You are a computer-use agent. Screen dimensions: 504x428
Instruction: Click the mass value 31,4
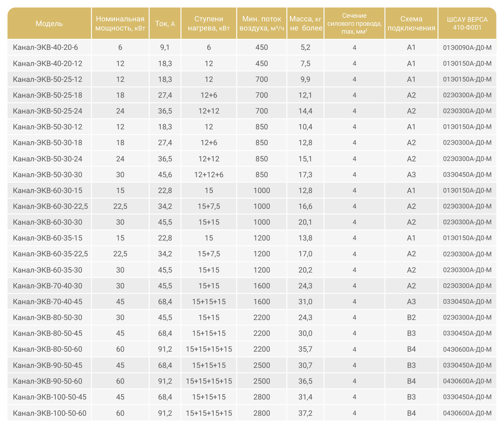(305, 397)
